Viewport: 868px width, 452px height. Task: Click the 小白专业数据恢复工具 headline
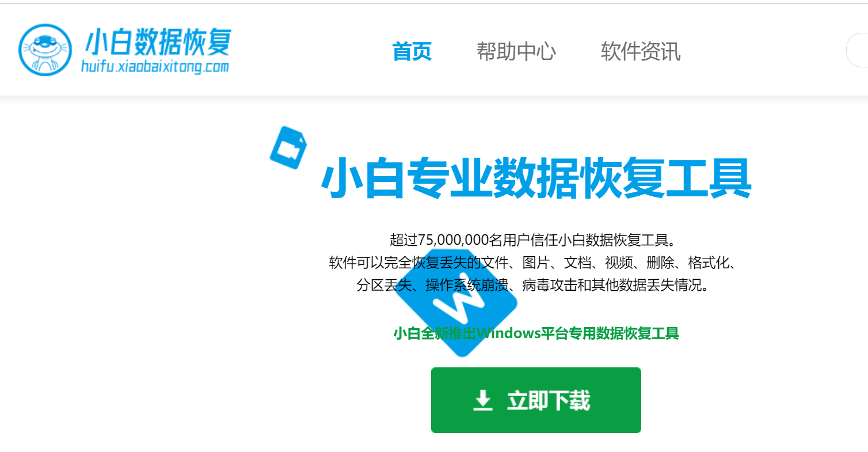pos(536,179)
